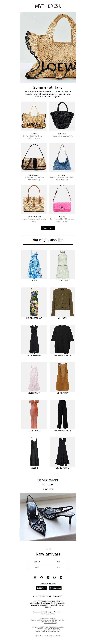Select the WOMEN new arrivals button

pyautogui.click(x=37, y=562)
